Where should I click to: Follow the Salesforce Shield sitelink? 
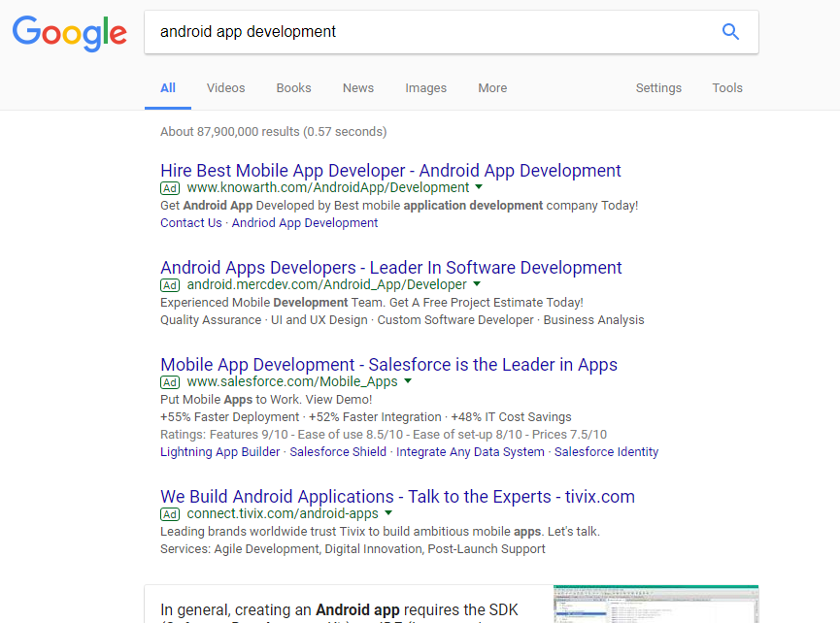click(x=338, y=452)
